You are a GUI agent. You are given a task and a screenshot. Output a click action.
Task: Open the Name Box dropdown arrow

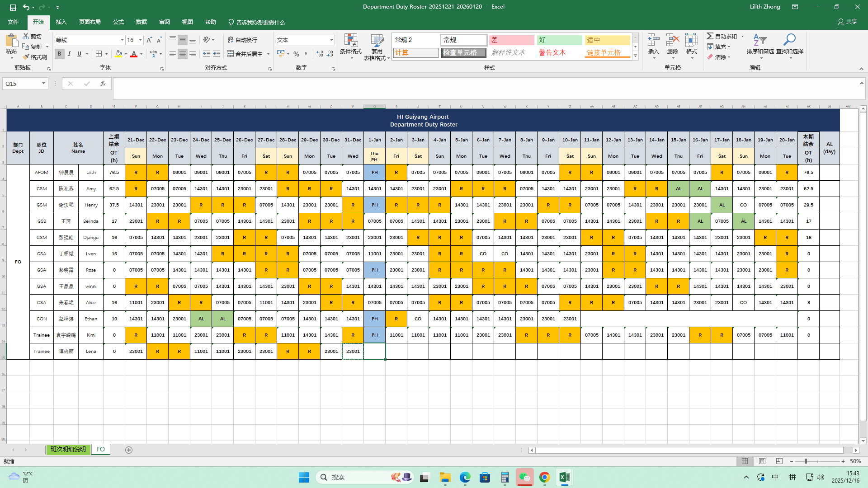tap(43, 84)
